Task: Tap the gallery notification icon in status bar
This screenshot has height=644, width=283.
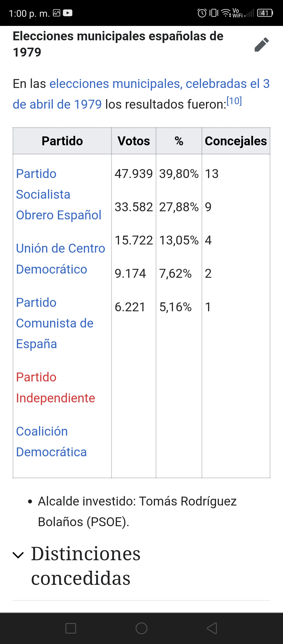Action: pos(57,13)
